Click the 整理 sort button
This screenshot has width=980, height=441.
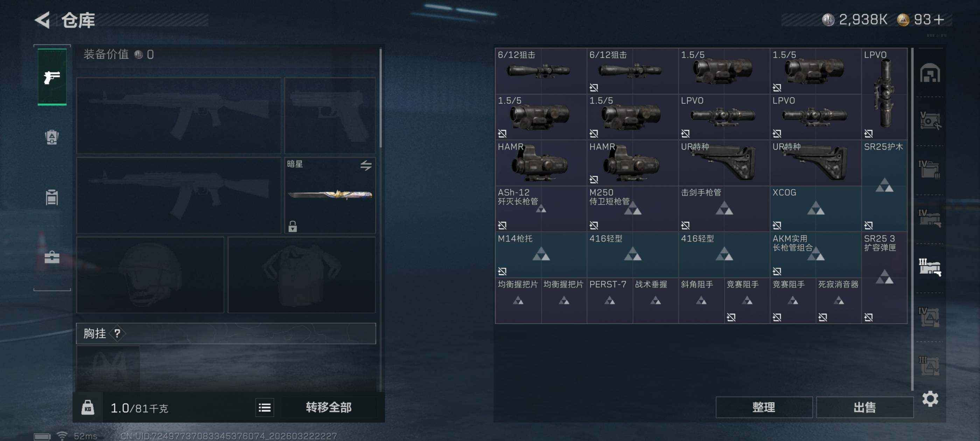(764, 407)
